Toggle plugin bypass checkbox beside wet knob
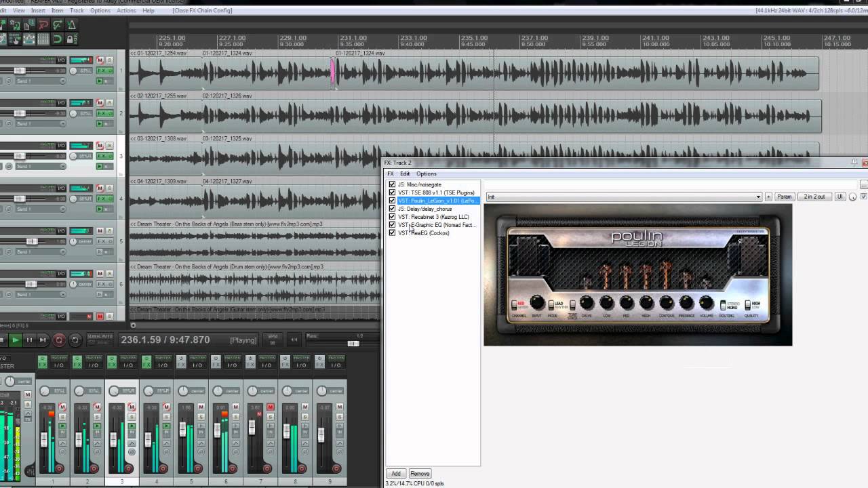This screenshot has width=868, height=488. pyautogui.click(x=863, y=197)
